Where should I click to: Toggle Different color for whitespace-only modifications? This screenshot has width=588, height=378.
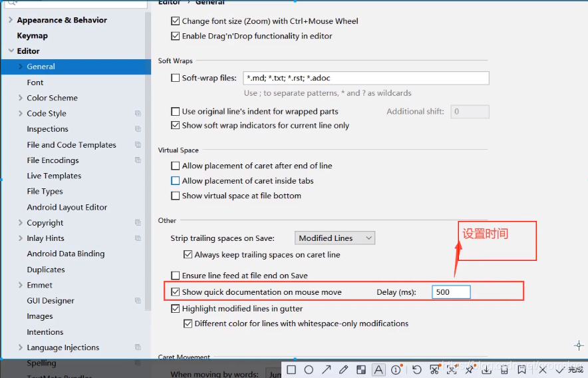(188, 323)
